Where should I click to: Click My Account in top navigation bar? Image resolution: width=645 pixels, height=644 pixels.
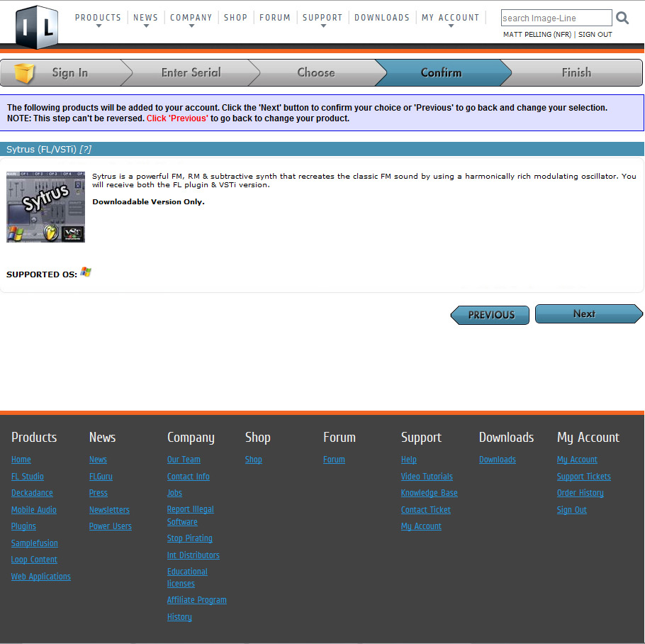pyautogui.click(x=450, y=18)
